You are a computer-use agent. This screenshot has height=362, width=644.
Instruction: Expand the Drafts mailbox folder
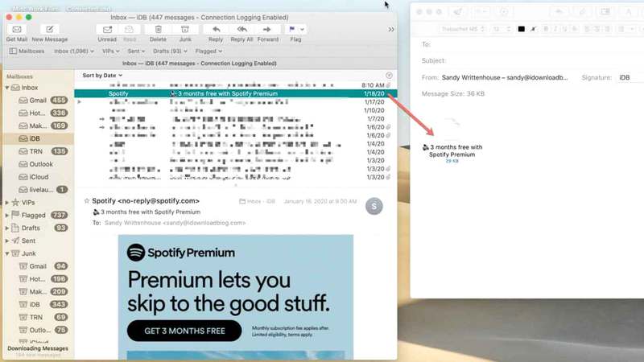click(x=7, y=228)
